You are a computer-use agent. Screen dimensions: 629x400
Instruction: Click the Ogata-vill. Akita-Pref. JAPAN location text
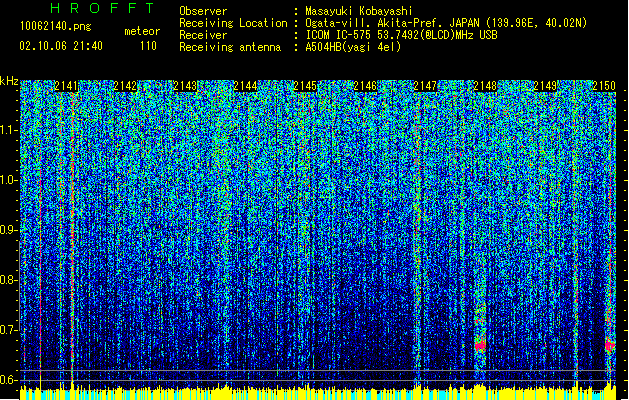pyautogui.click(x=446, y=23)
